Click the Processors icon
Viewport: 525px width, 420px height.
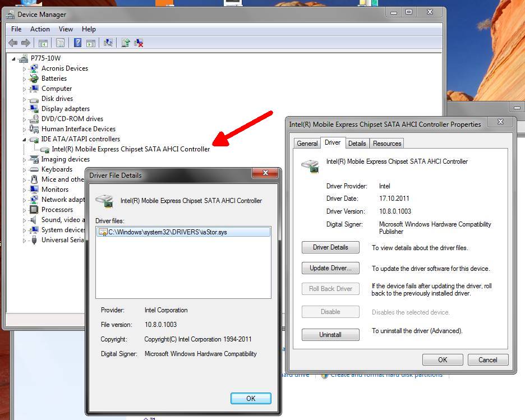(x=34, y=210)
